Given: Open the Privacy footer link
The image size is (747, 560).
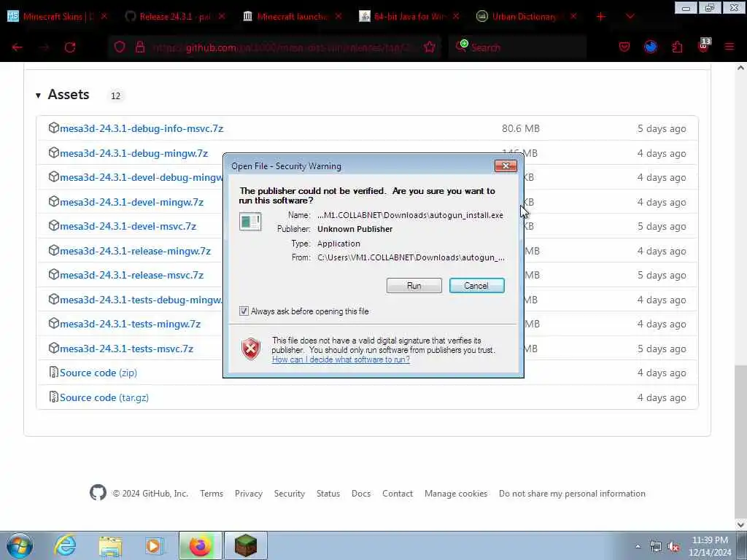Looking at the screenshot, I should pos(249,494).
